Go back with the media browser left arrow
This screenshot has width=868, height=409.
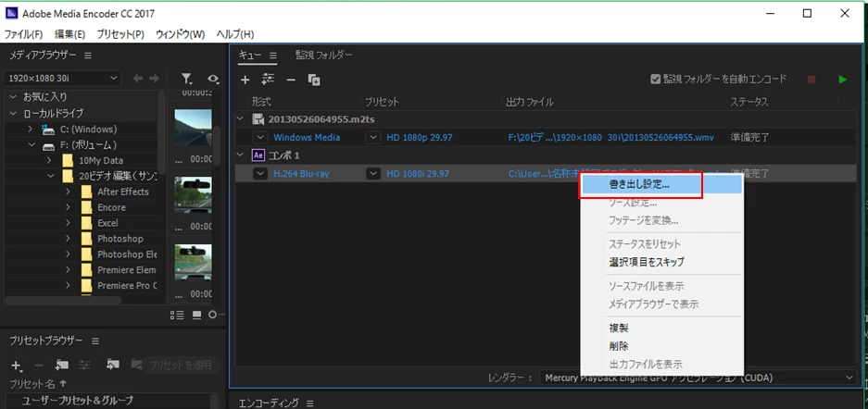[137, 79]
